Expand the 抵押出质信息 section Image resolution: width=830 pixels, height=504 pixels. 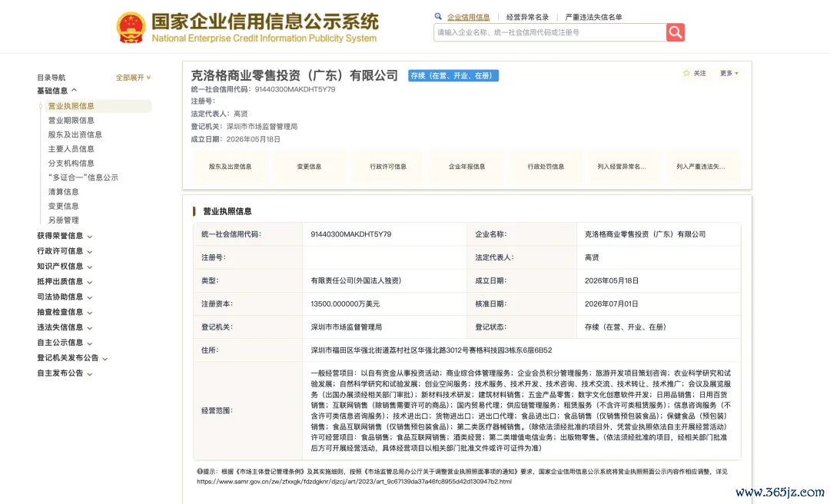65,282
